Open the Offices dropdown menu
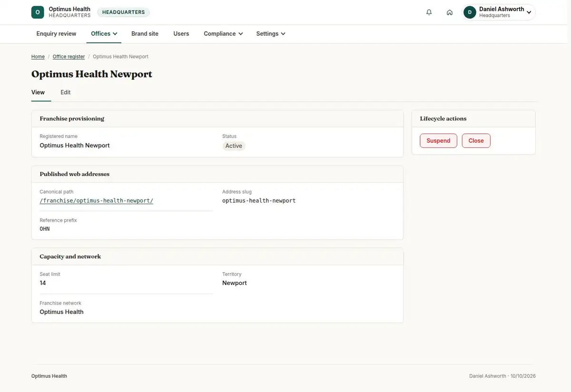The height and width of the screenshot is (392, 571). tap(104, 34)
